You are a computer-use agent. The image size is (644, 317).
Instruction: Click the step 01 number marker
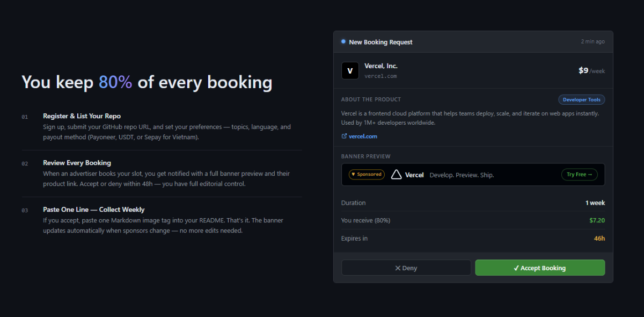(25, 117)
